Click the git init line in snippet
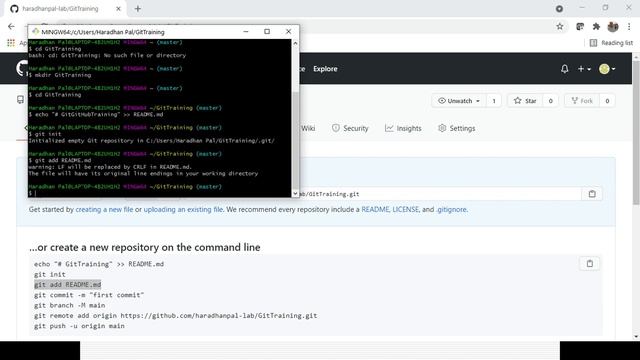The height and width of the screenshot is (360, 640). click(50, 274)
